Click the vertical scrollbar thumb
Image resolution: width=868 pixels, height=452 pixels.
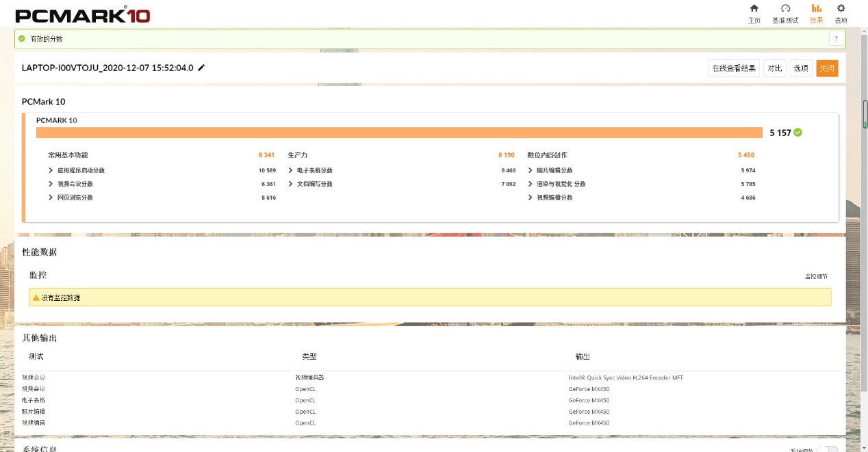pyautogui.click(x=865, y=114)
